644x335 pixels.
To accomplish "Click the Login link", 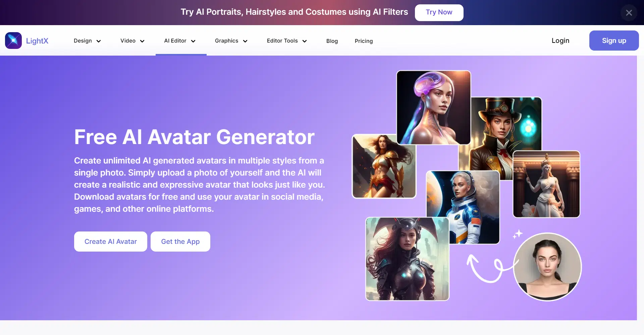I will [x=560, y=41].
